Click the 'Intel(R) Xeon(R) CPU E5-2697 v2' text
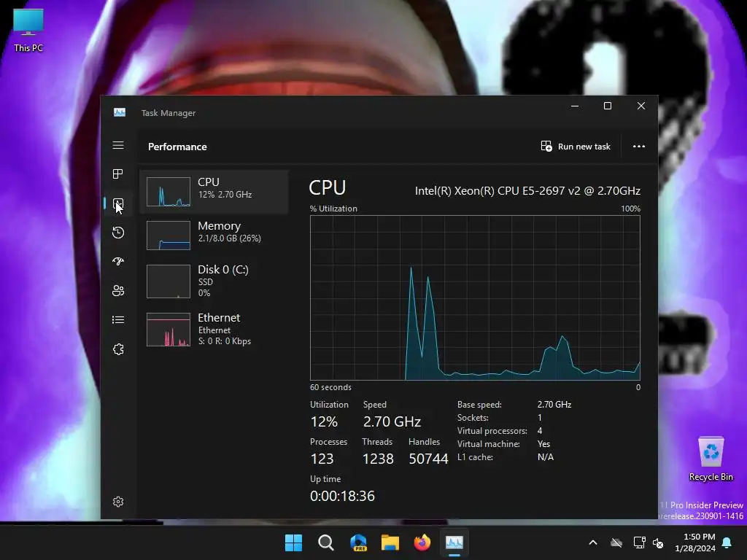747x560 pixels. pos(498,191)
